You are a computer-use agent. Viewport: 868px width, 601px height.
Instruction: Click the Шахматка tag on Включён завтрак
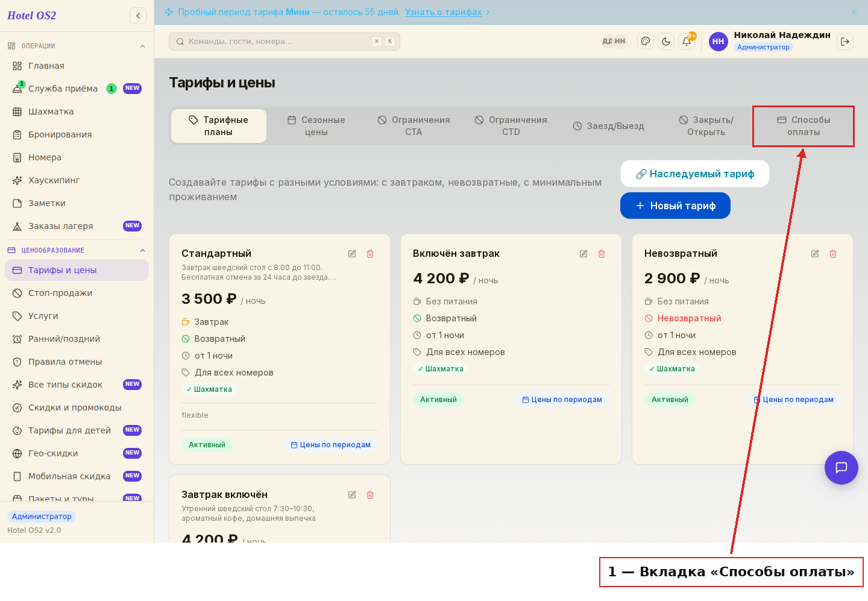pos(441,369)
